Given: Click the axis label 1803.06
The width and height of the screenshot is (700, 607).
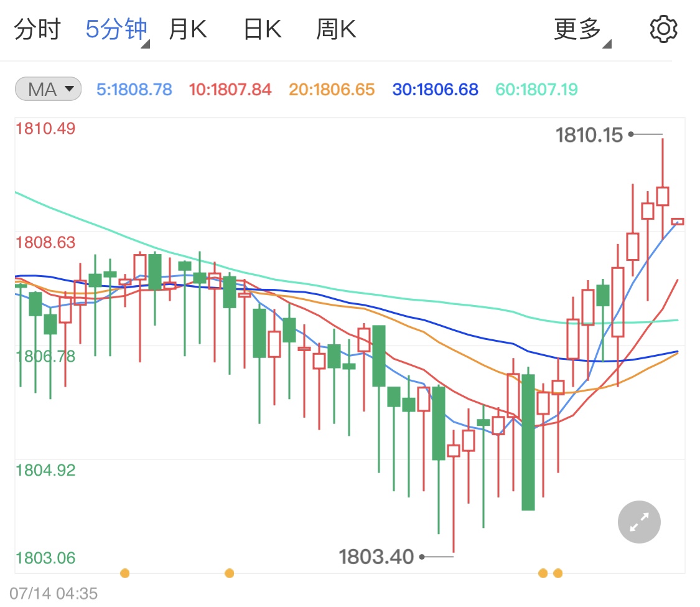Looking at the screenshot, I should [x=45, y=558].
